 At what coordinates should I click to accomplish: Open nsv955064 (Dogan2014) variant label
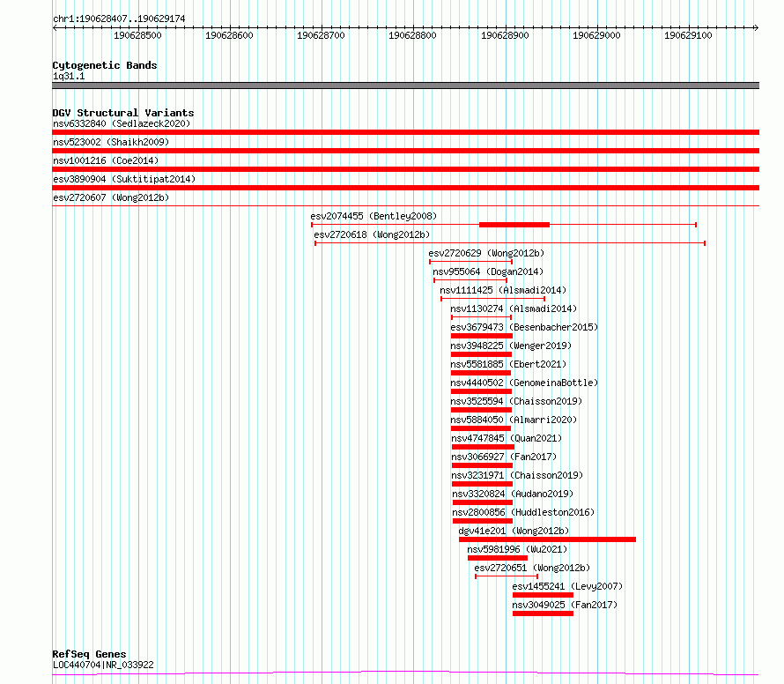coord(488,271)
